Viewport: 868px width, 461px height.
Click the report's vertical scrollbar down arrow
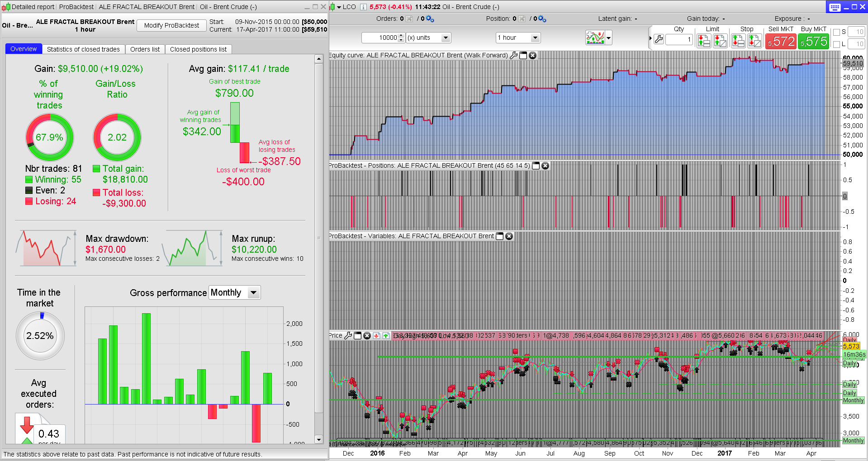coord(319,439)
